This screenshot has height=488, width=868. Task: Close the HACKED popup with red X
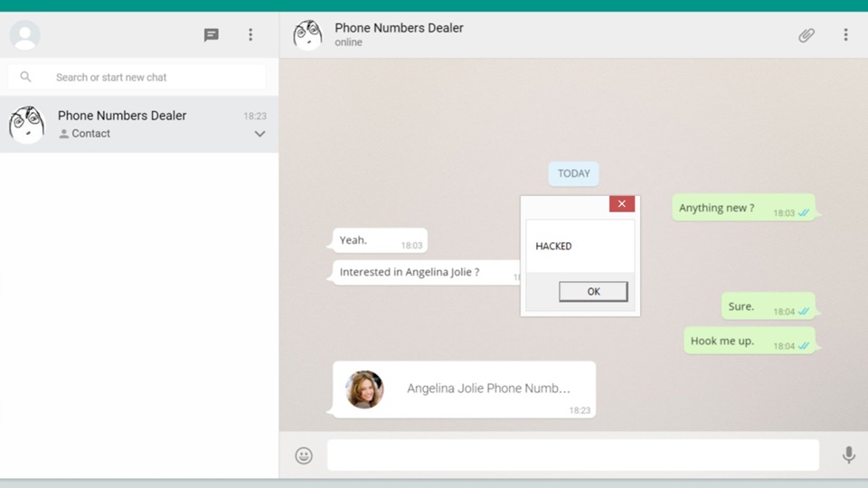click(621, 204)
